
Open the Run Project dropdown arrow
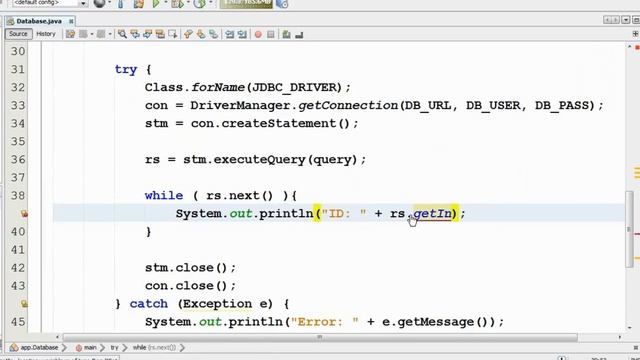tap(165, 3)
